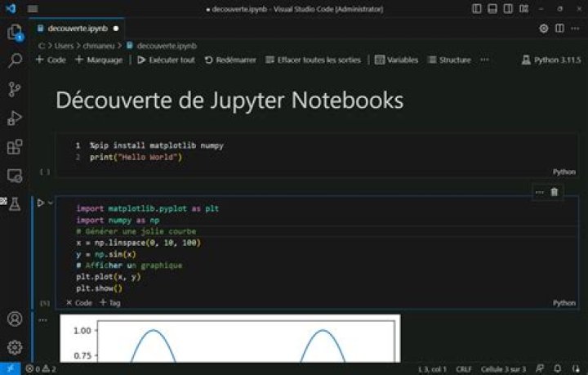The width and height of the screenshot is (588, 375).
Task: Click 'Users' in the breadcrumb path
Action: [65, 46]
